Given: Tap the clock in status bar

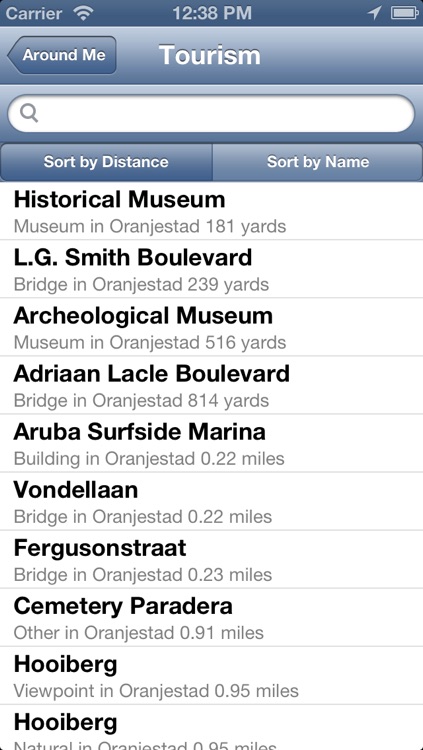Looking at the screenshot, I should [212, 13].
